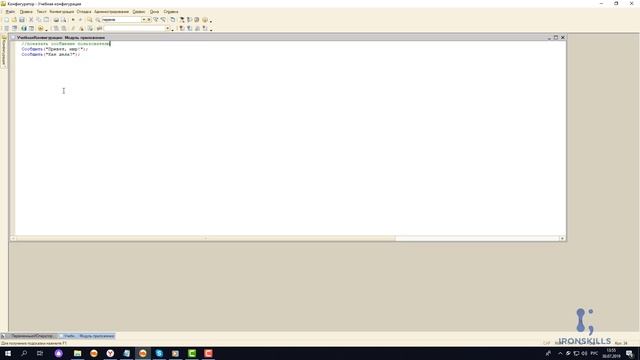This screenshot has width=640, height=360.
Task: Expand the second toolbar combo box arrow
Action: (167, 28)
